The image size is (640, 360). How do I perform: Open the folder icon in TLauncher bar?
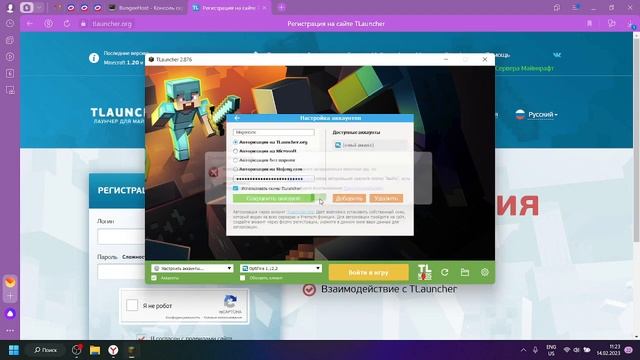[x=464, y=272]
